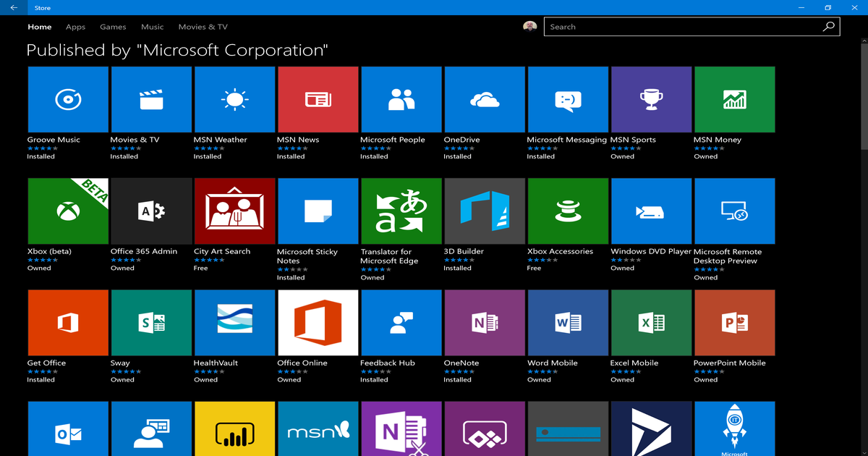Click the search magnifier button
The height and width of the screenshot is (456, 868).
point(828,26)
